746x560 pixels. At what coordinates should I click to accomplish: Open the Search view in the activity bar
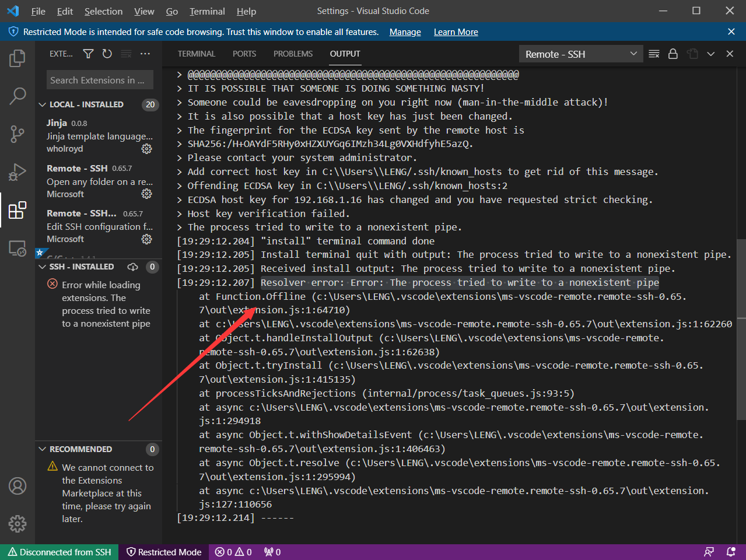(x=17, y=95)
